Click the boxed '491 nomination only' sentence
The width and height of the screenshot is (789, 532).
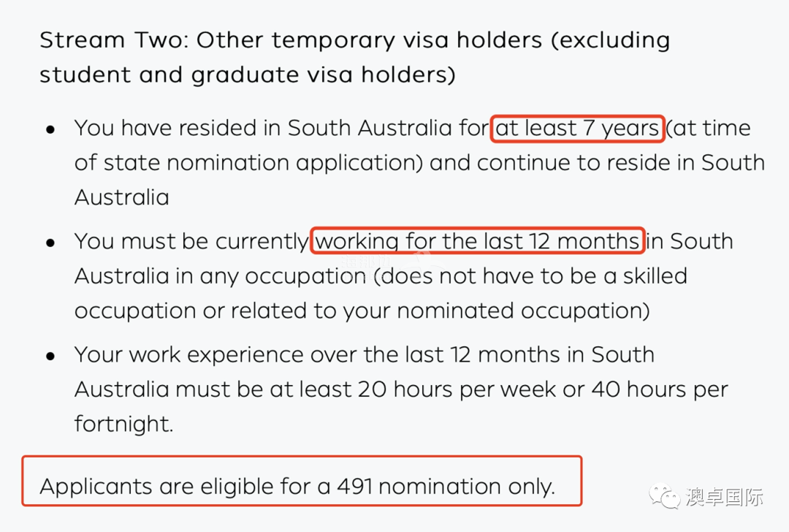(302, 481)
